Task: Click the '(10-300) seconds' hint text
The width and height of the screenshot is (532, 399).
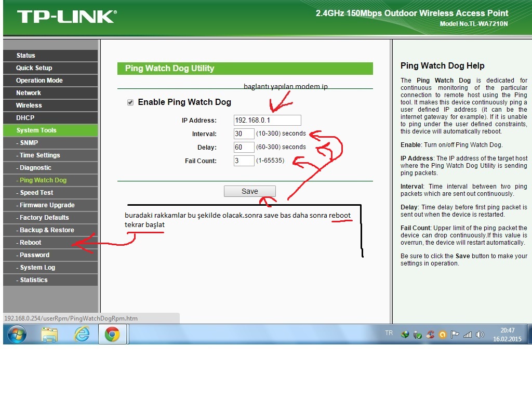Action: 281,134
